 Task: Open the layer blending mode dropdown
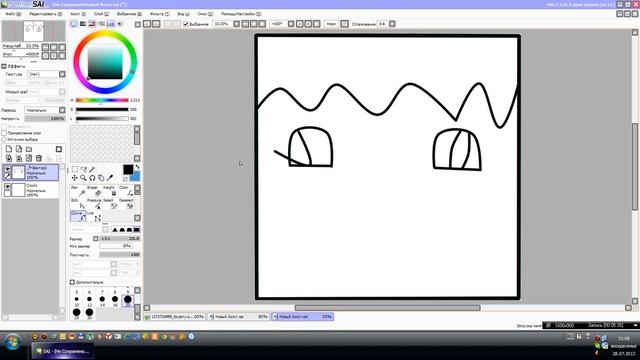pyautogui.click(x=62, y=110)
